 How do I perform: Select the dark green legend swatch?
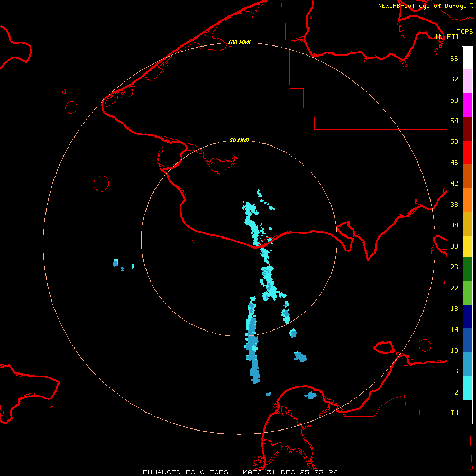coord(467,269)
